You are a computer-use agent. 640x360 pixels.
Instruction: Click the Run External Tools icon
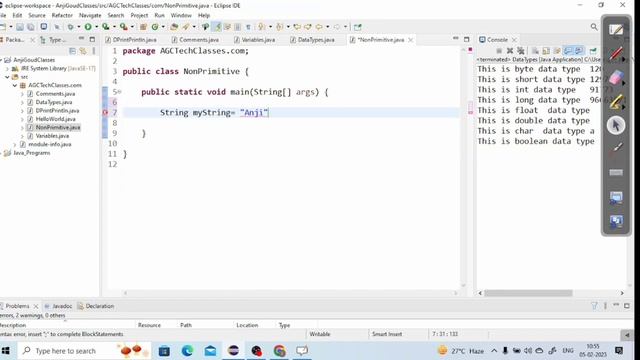tap(123, 27)
